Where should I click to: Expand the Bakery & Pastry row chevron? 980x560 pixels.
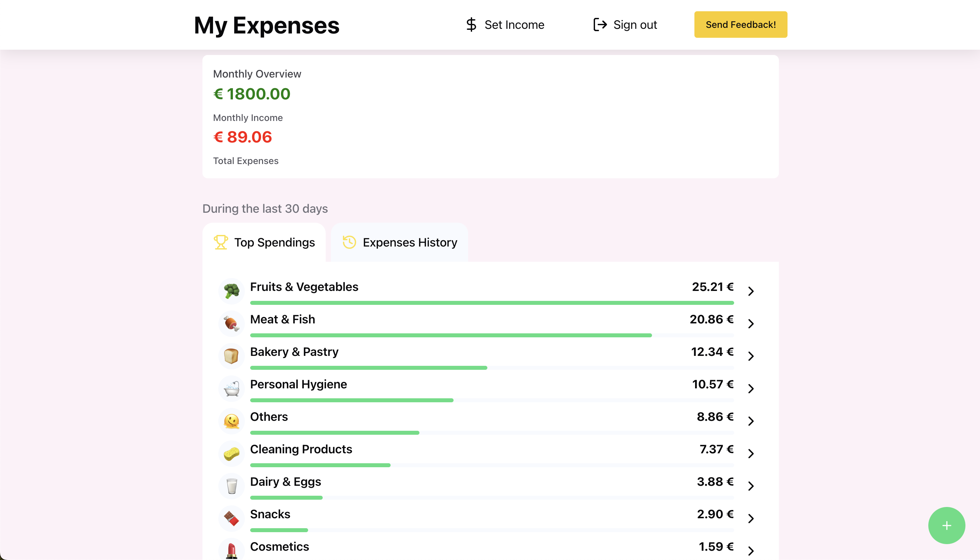751,356
